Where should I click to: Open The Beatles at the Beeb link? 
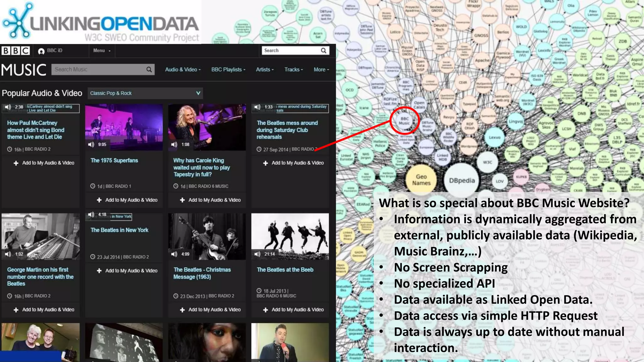pyautogui.click(x=285, y=270)
